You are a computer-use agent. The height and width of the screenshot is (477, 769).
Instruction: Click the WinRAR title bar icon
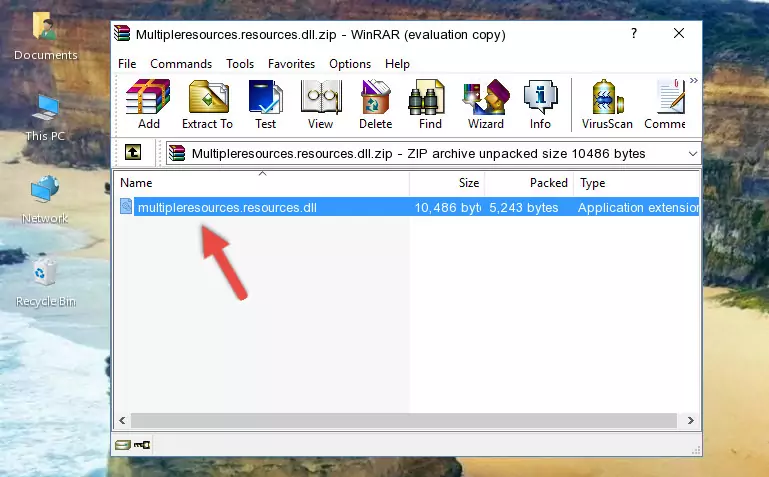(x=123, y=33)
